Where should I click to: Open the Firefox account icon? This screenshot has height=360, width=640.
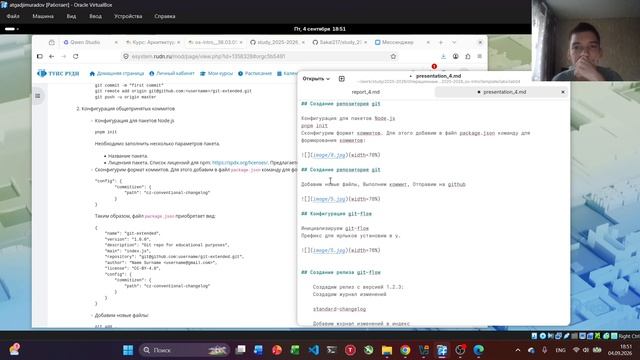[456, 56]
